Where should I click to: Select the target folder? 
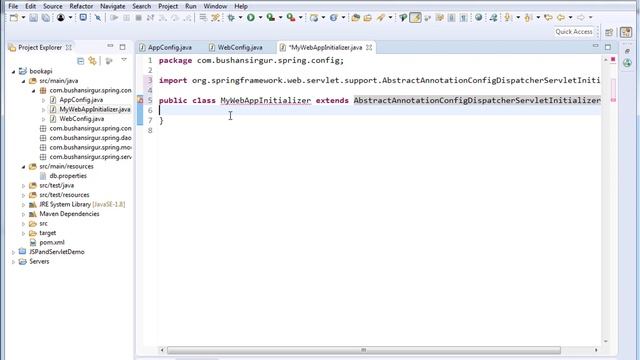[47, 233]
